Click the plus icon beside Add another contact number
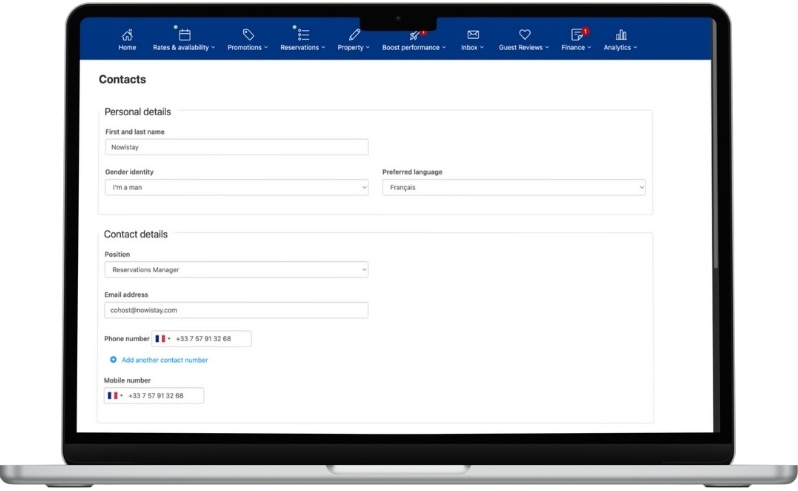Screen dimensions: 798x491 point(113,360)
